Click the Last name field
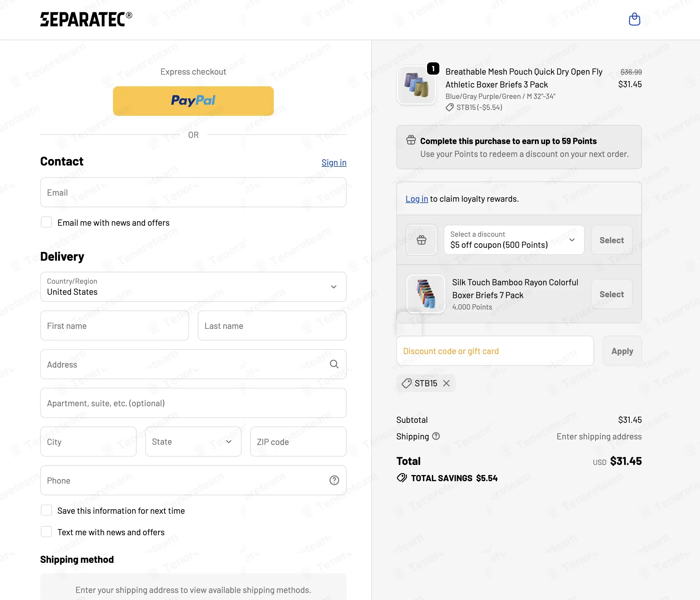 (x=272, y=326)
